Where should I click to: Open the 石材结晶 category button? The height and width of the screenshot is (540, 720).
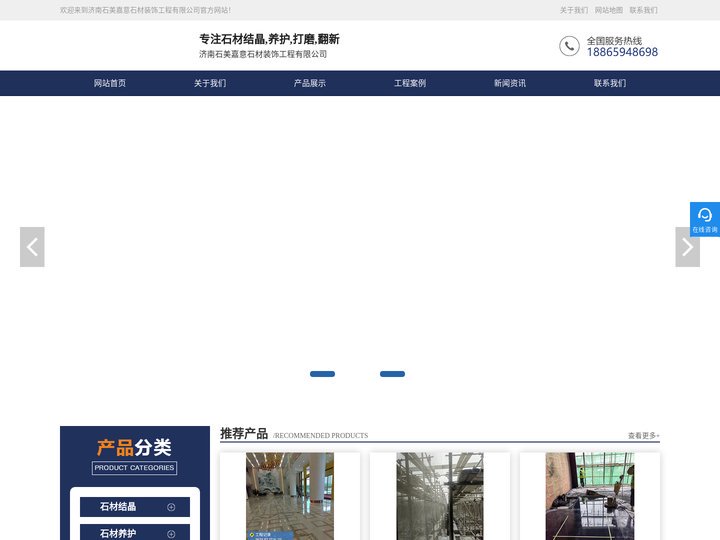click(x=135, y=507)
